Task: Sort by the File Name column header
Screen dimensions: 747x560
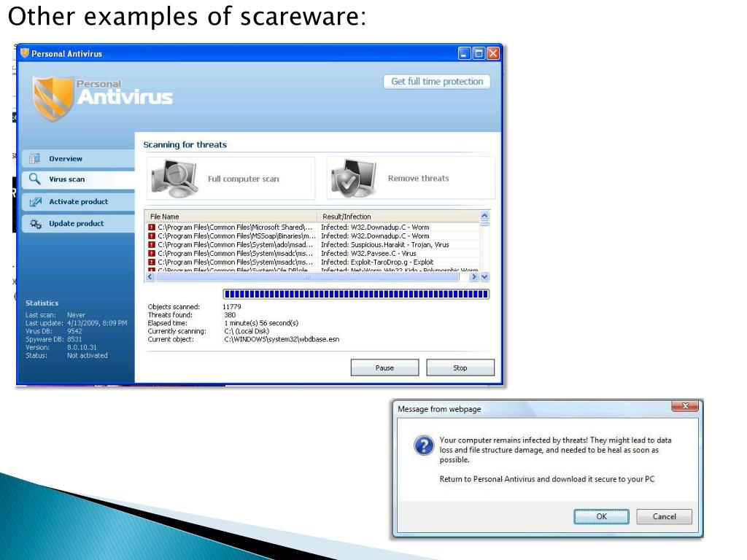Action: (231, 216)
